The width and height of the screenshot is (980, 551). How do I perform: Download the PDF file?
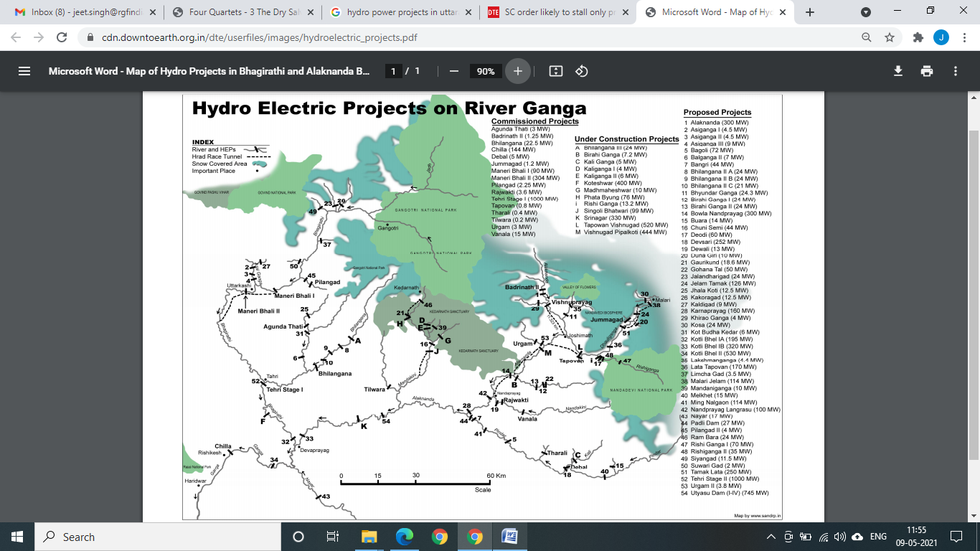[897, 71]
